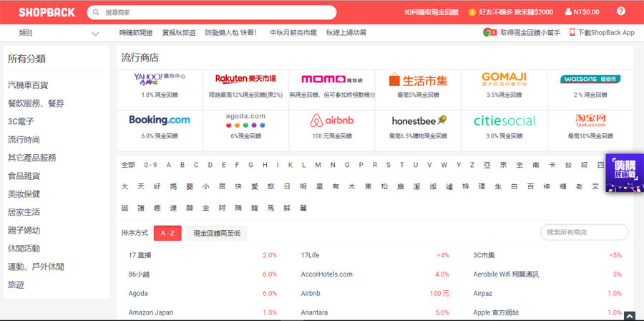Click 好友不嫌多 referral link

click(x=516, y=12)
